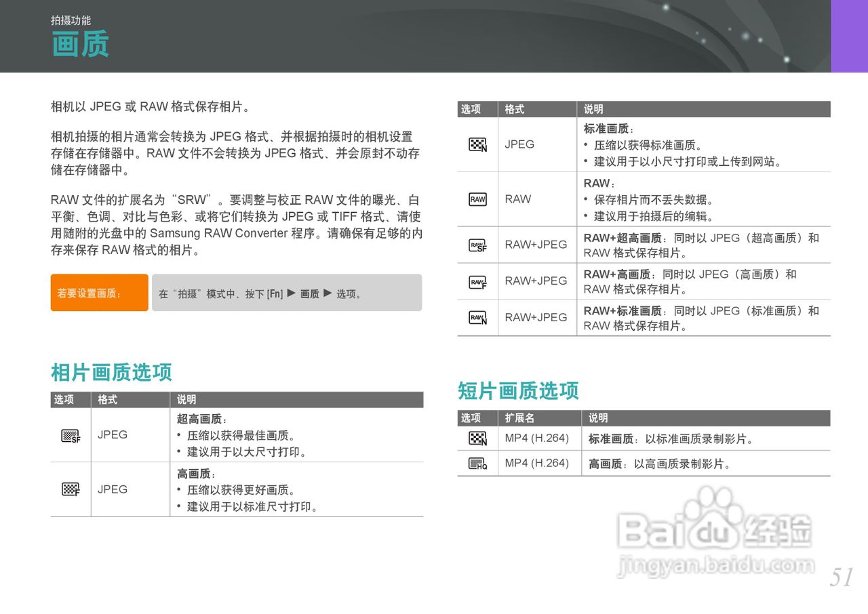Click the page number 51
This screenshot has width=868, height=614.
[841, 577]
